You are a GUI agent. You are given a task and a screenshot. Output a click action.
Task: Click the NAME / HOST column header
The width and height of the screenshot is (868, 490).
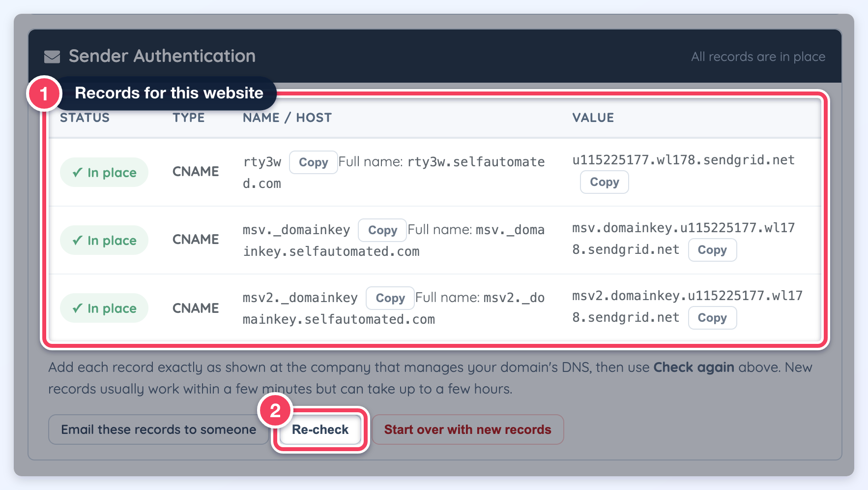tap(288, 118)
